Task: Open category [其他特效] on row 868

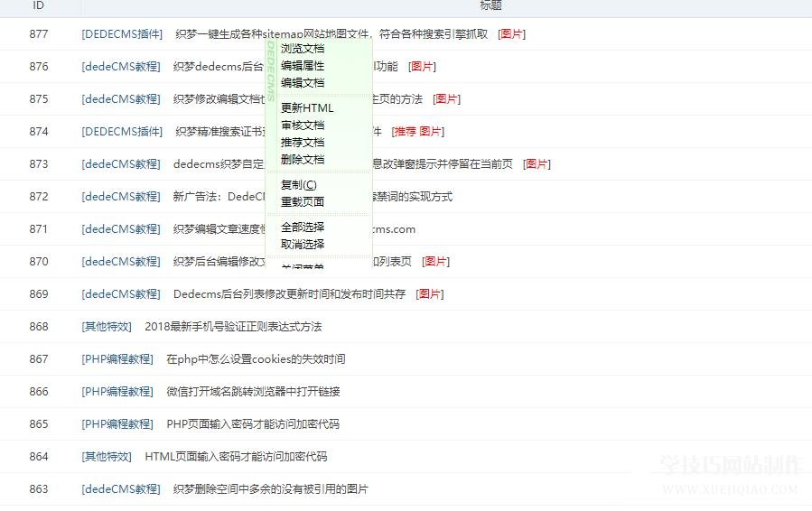Action: 107,327
